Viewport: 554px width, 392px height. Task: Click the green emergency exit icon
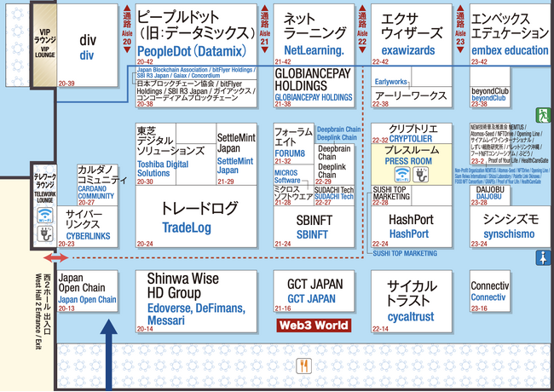[x=543, y=115]
